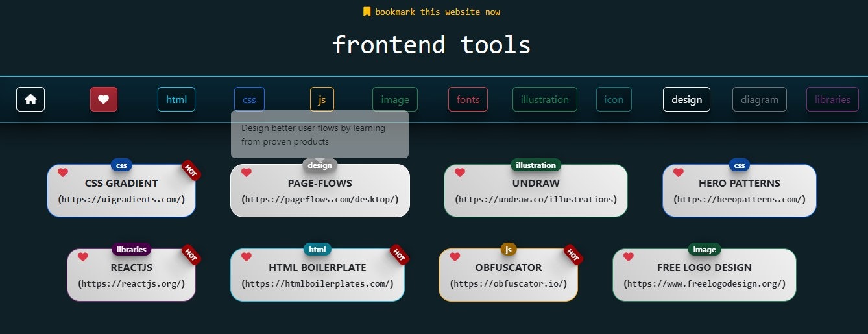Visit the uigradients.com URL

click(121, 199)
